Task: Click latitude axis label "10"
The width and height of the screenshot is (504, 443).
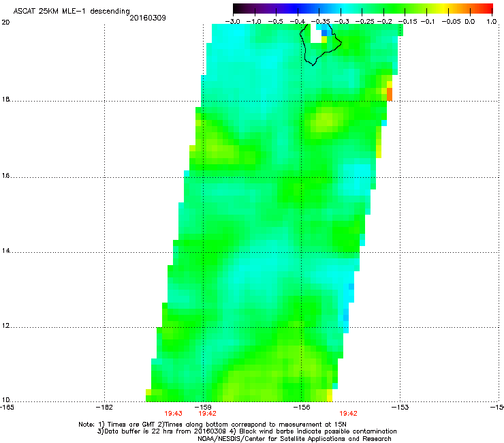Action: pos(5,400)
